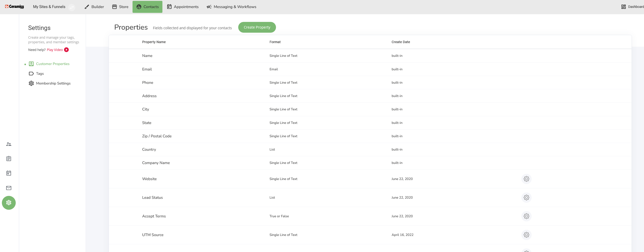Click the red play video icon
Viewport: 644px width, 252px height.
click(66, 50)
